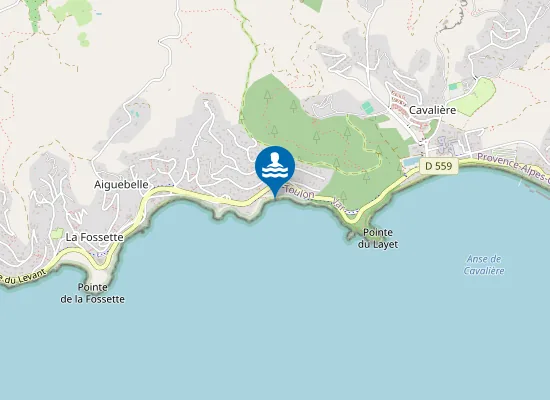Click the small green patch near La Fossette
The height and width of the screenshot is (400, 550).
pos(57,234)
